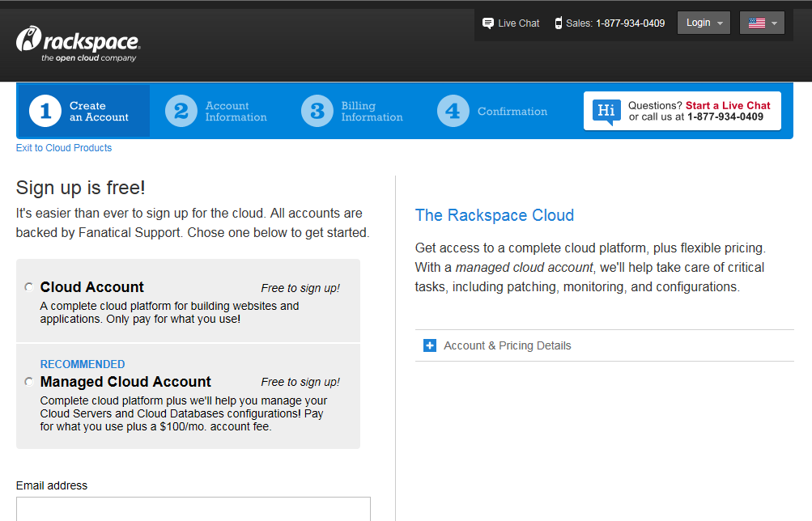Click the Managed Cloud Account heading
This screenshot has width=812, height=521.
click(125, 382)
